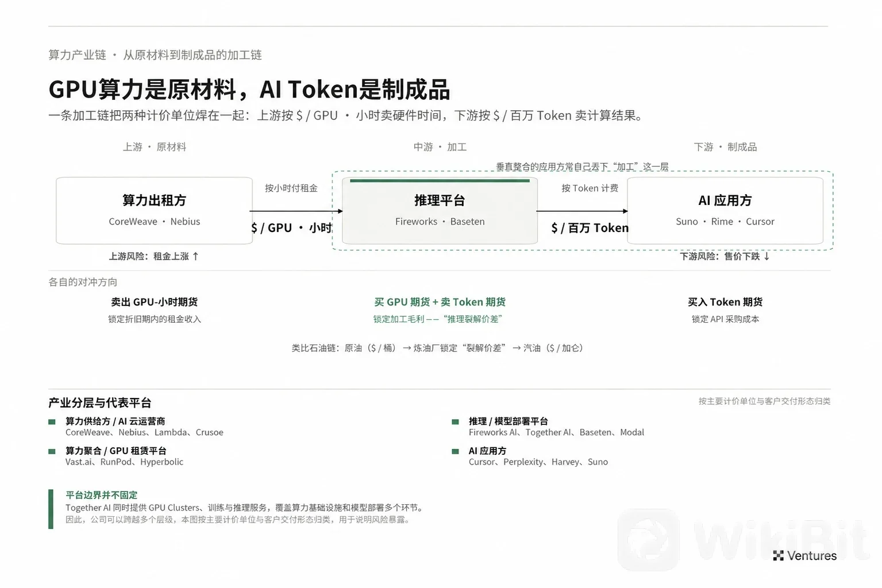Click the arrow label "按 Token 计费"
The width and height of the screenshot is (882, 588).
(590, 188)
